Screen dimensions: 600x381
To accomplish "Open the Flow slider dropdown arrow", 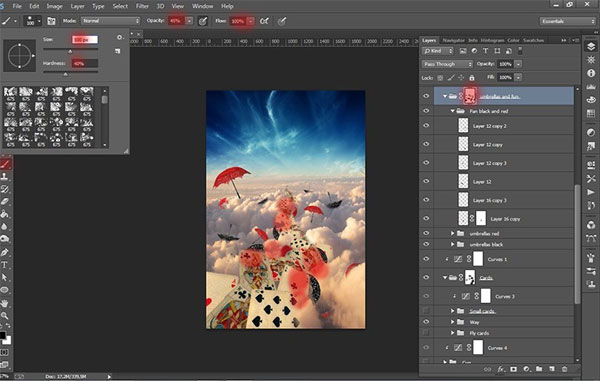I will coord(251,21).
